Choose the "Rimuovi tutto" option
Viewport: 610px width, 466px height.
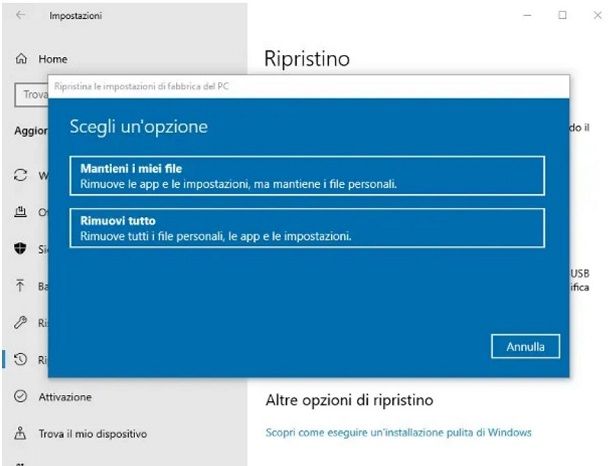pos(308,228)
